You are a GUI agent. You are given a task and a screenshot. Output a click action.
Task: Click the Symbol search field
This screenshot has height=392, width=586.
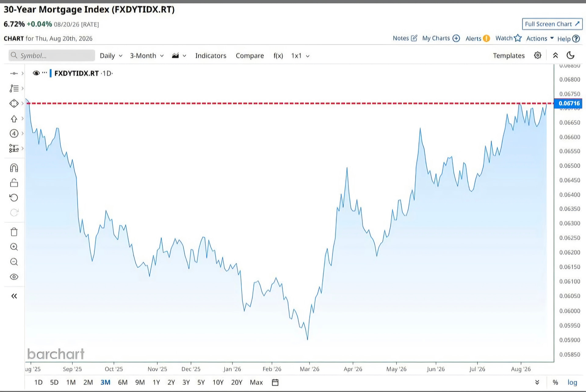pos(52,56)
